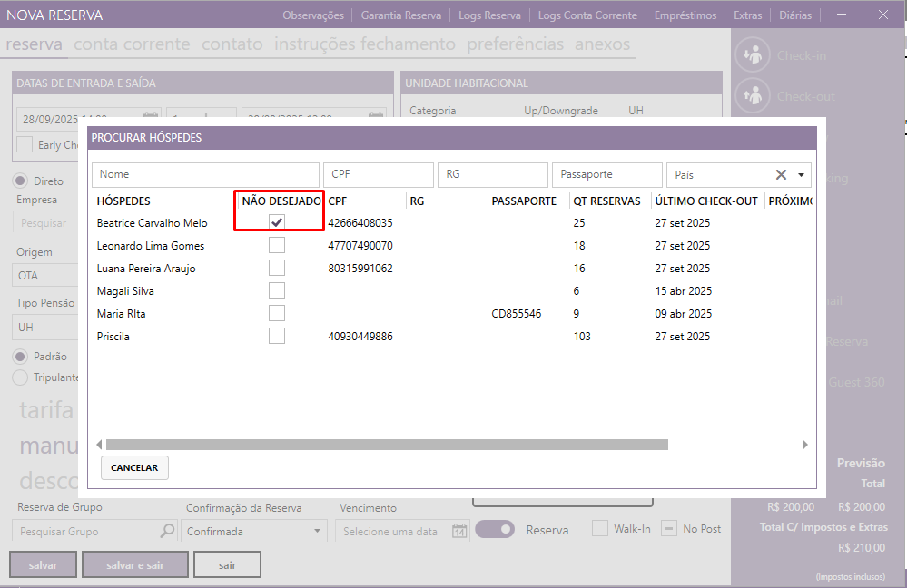Image resolution: width=907 pixels, height=588 pixels.
Task: Click the guest list horizontal scrollbar
Action: [x=387, y=445]
